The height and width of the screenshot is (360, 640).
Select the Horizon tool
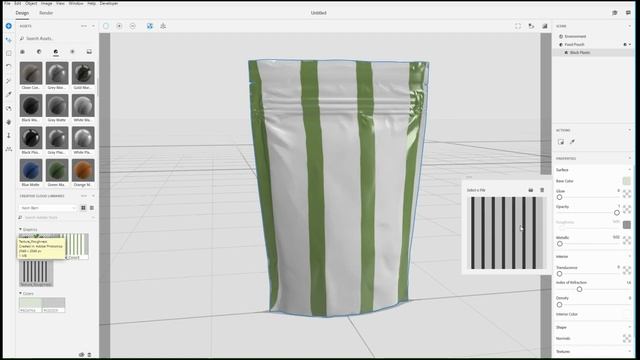pos(9,149)
